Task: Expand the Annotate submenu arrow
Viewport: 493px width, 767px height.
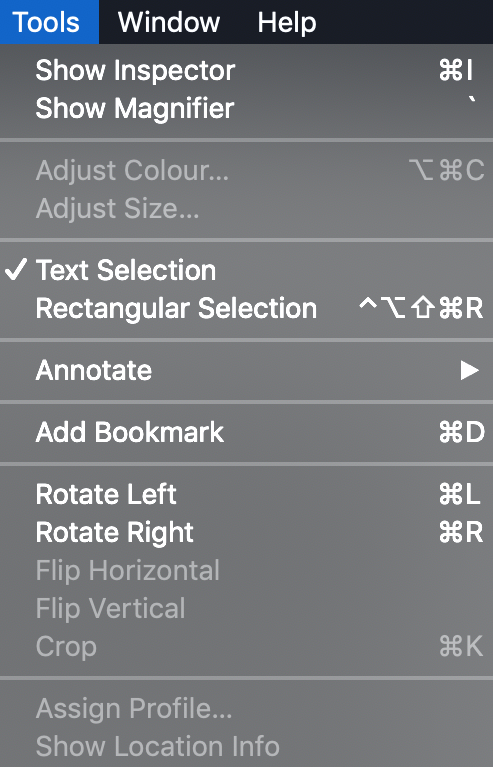Action: point(470,370)
